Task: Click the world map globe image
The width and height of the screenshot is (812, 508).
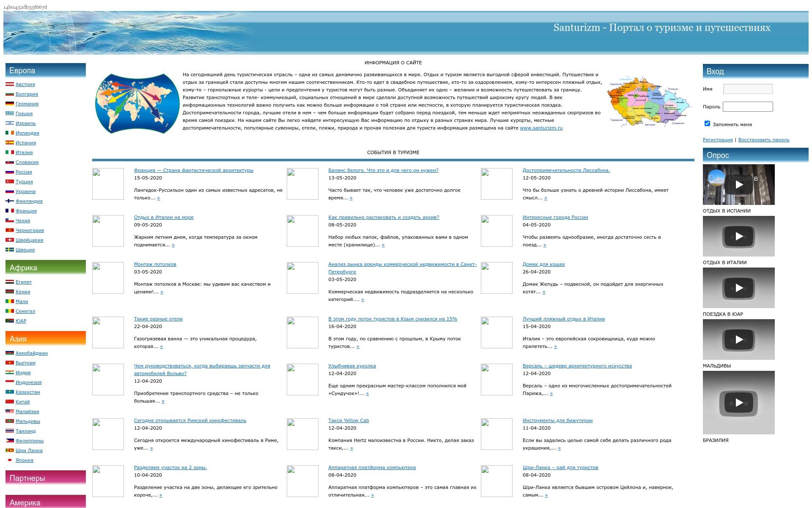Action: 137,103
